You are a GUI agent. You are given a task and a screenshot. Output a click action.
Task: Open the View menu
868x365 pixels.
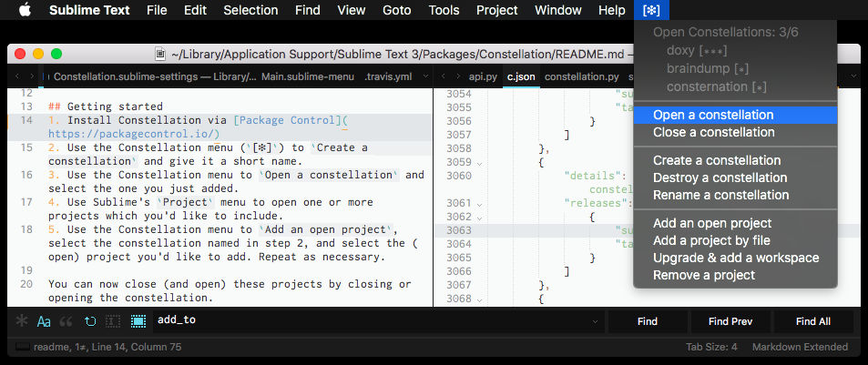coord(352,10)
